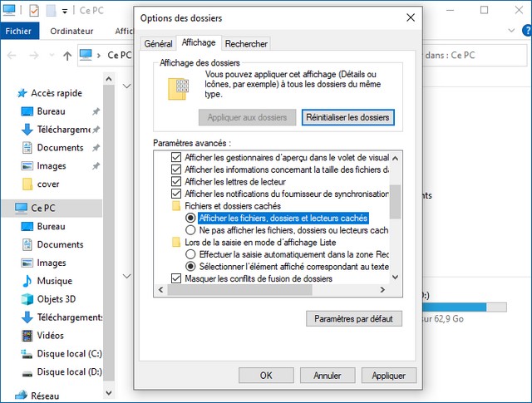The image size is (532, 403).
Task: Open Disque local (C:) drive icon
Action: [x=27, y=353]
